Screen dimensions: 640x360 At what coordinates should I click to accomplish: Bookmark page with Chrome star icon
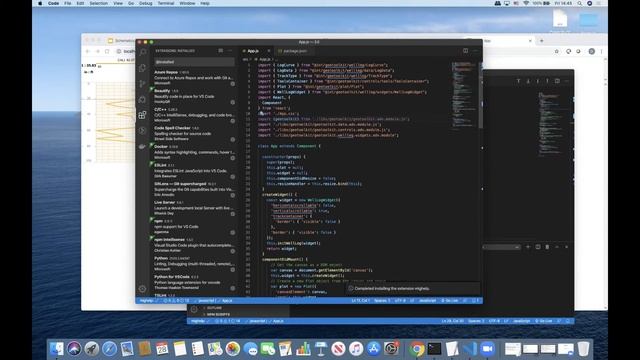tap(556, 51)
